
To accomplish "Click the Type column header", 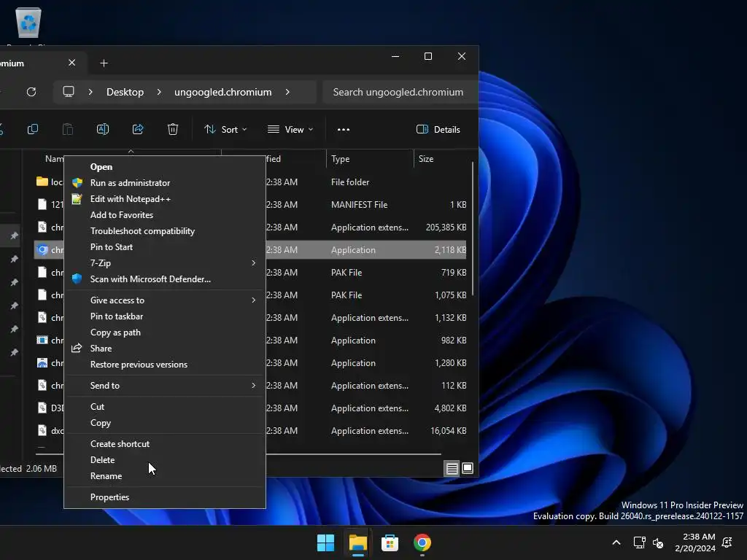I will [370, 159].
